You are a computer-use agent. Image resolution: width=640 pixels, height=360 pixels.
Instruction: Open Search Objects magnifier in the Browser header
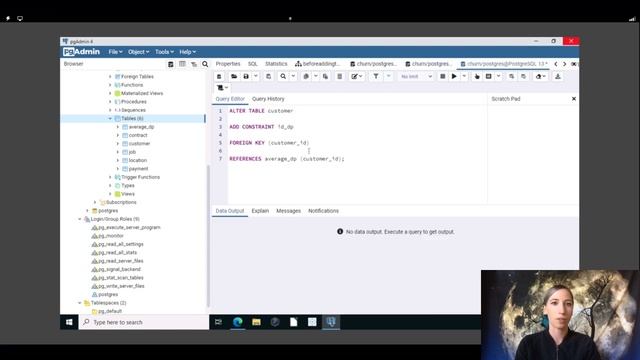click(x=205, y=64)
